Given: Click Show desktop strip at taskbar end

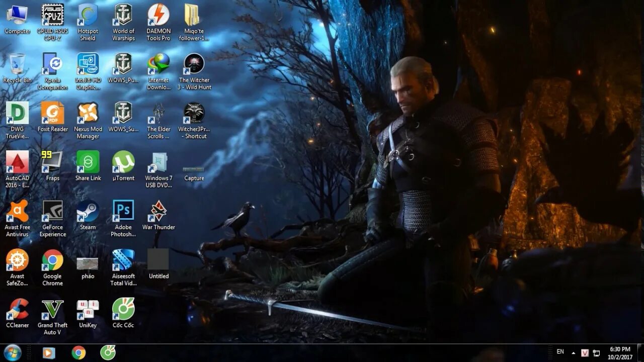Looking at the screenshot, I should point(640,353).
